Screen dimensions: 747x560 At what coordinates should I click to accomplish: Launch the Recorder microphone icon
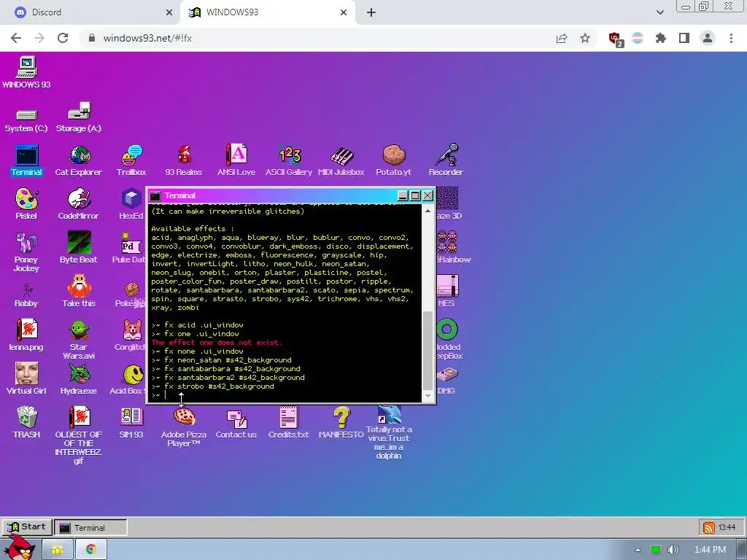(x=446, y=160)
